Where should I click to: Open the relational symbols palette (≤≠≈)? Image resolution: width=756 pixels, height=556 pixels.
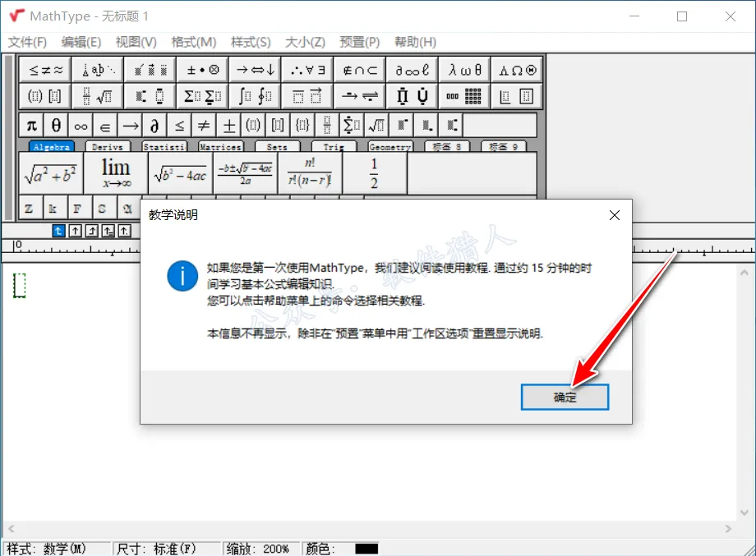pos(46,70)
